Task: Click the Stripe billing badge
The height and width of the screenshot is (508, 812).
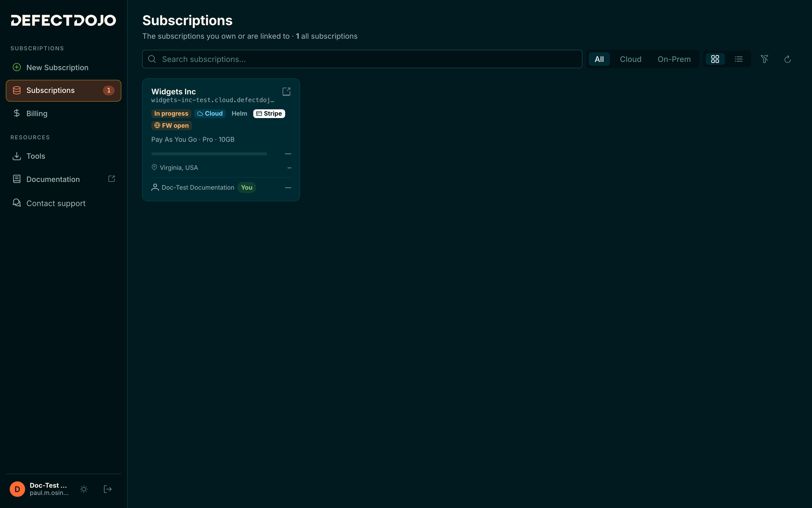Action: coord(269,113)
